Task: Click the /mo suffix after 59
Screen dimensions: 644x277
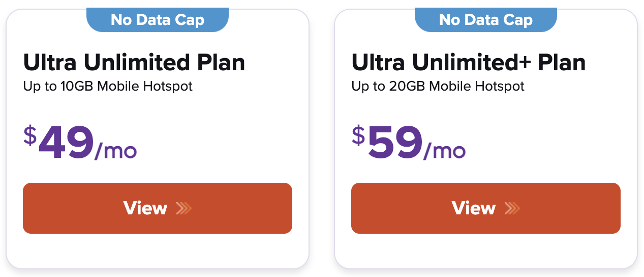Action: tap(444, 151)
